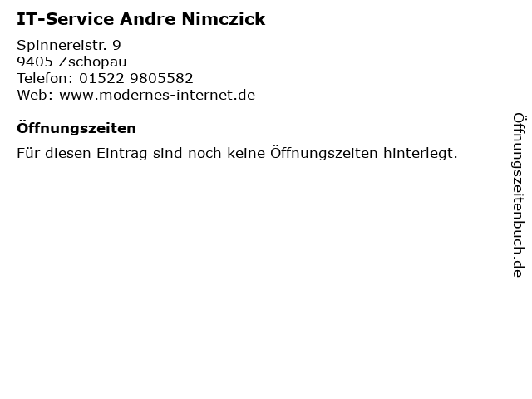
Task: Click the bold Öffnungszeiten section heading
Action: [x=76, y=128]
